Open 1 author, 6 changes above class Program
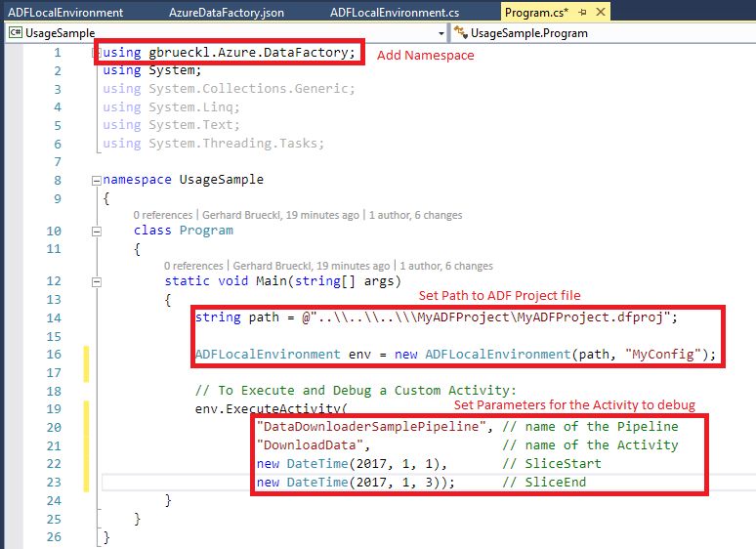Image resolution: width=756 pixels, height=549 pixels. [x=416, y=215]
